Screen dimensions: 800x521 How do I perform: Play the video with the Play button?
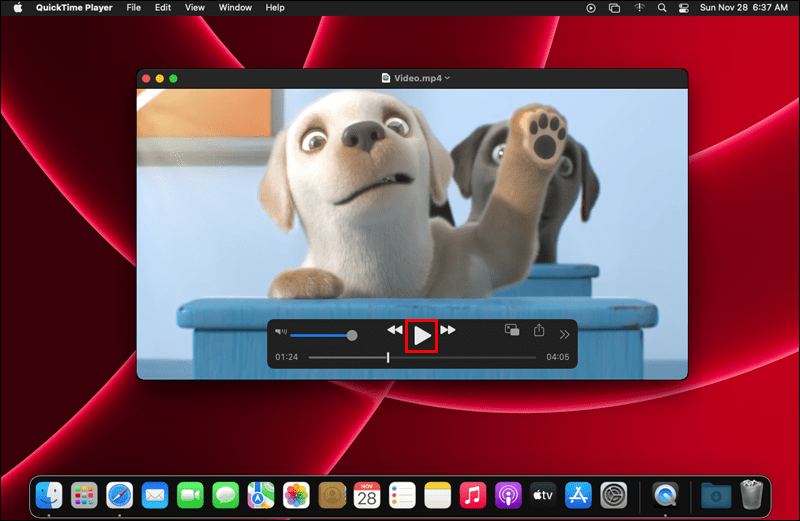tap(422, 336)
